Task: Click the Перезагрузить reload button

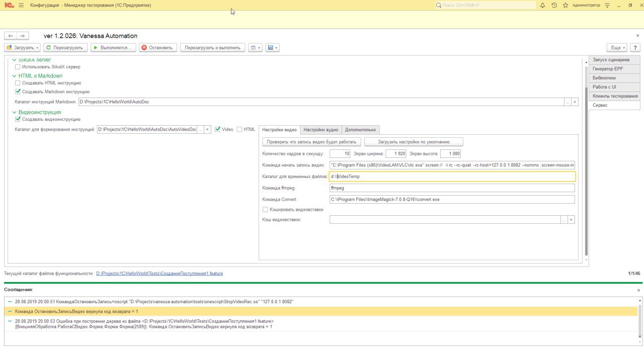Action: click(x=64, y=48)
